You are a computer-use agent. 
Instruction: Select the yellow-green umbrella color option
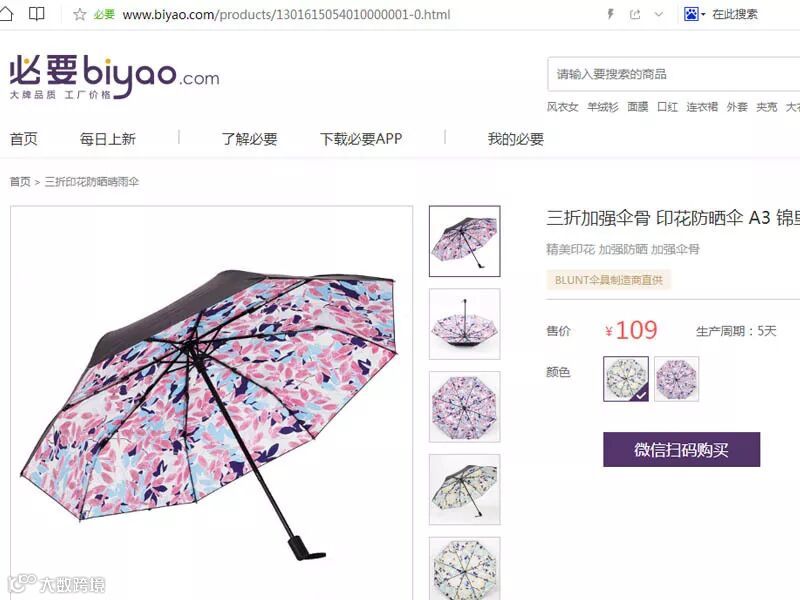pos(626,379)
